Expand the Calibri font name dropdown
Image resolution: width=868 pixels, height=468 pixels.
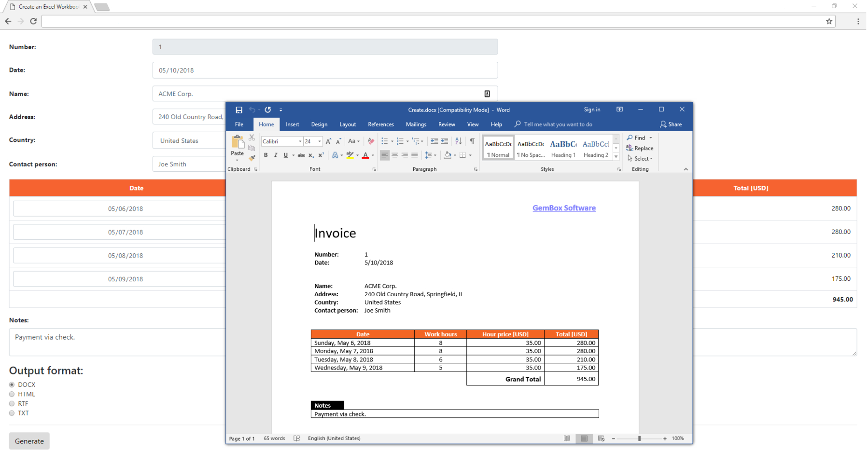[x=300, y=141]
